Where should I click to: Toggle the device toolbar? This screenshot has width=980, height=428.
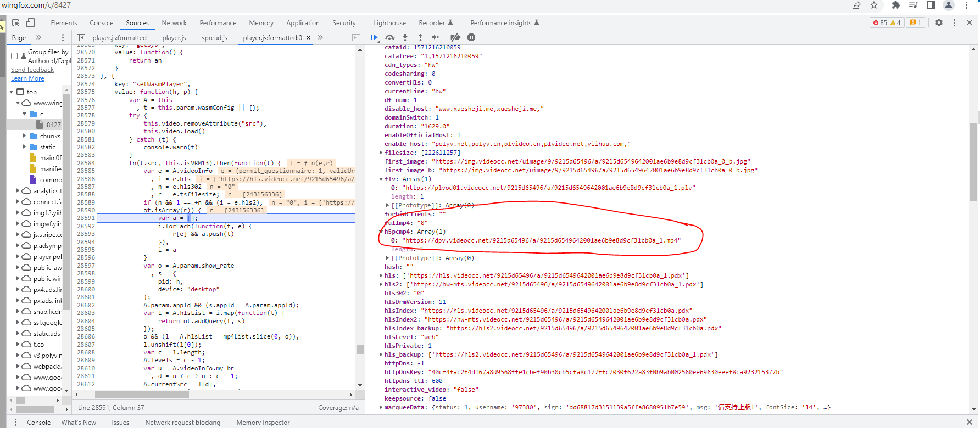click(30, 23)
